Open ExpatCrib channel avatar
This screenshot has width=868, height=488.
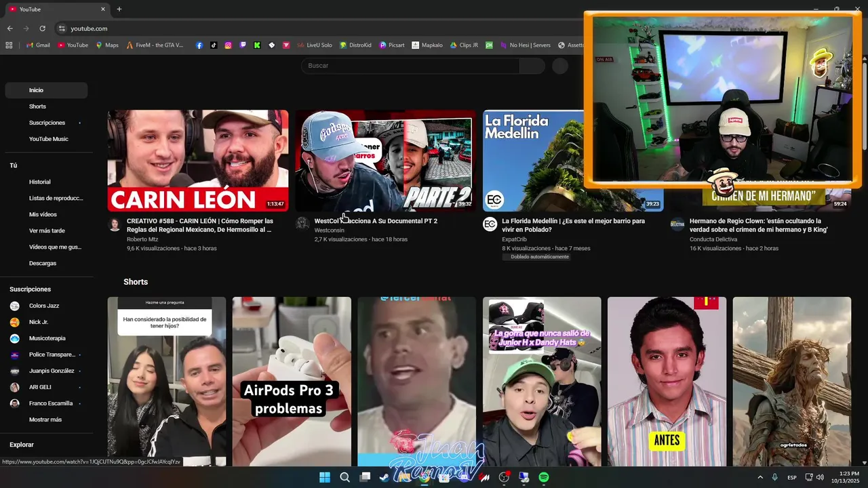click(490, 224)
